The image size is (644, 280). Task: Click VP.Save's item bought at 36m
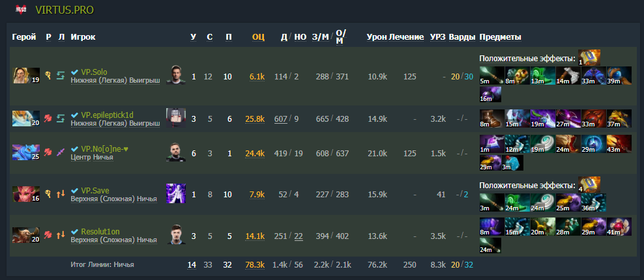(593, 202)
